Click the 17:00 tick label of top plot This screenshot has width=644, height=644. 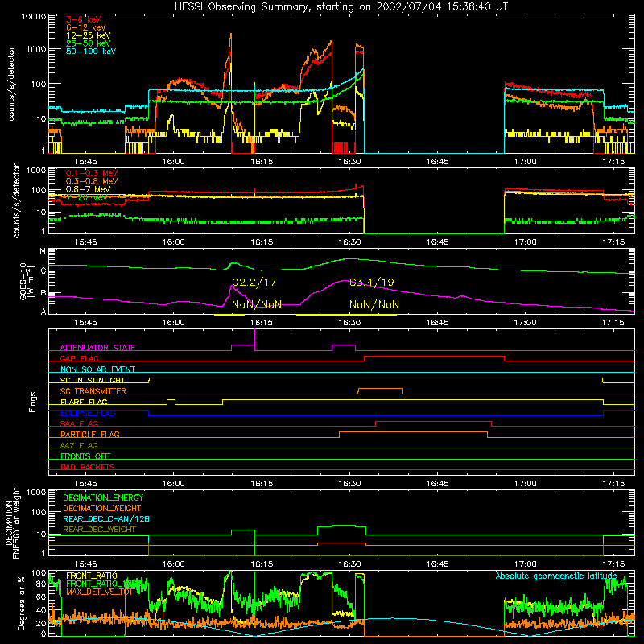pyautogui.click(x=526, y=162)
